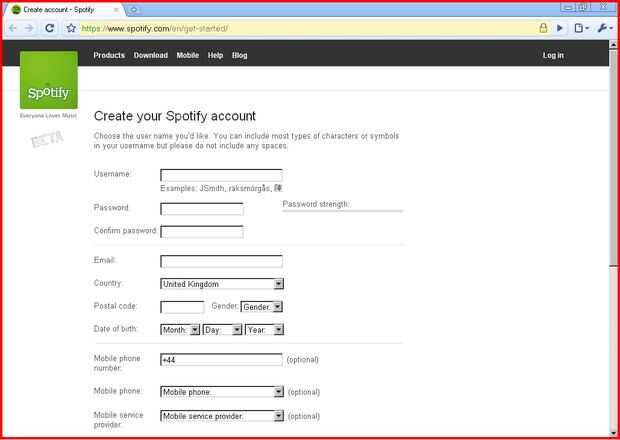The image size is (620, 440).
Task: Select the Create account - Spotify tab
Action: click(x=63, y=9)
